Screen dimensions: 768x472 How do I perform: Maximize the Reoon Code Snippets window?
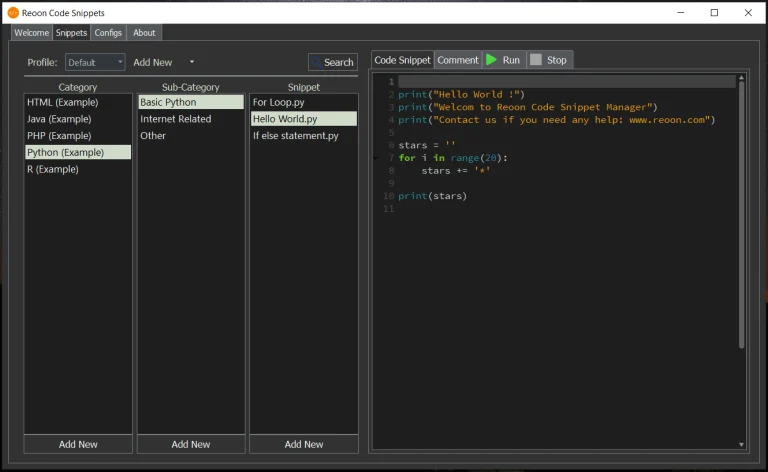pos(714,13)
